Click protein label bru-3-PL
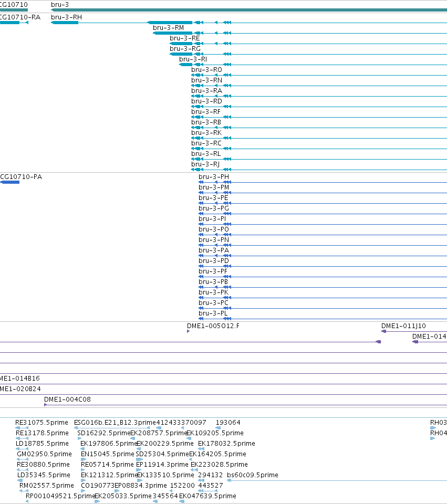 (213, 313)
